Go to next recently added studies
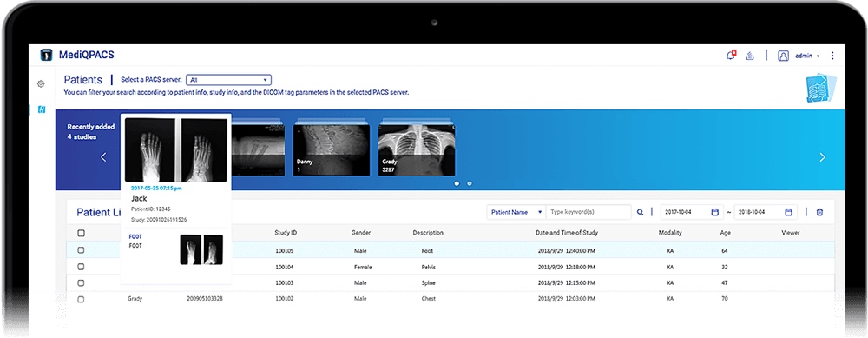This screenshot has height=338, width=868. [x=822, y=157]
